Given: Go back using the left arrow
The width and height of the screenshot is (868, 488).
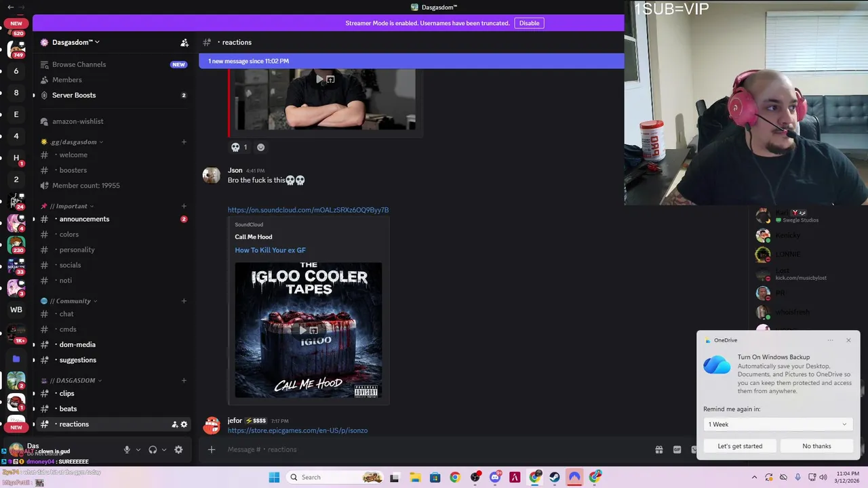Looking at the screenshot, I should (x=10, y=7).
